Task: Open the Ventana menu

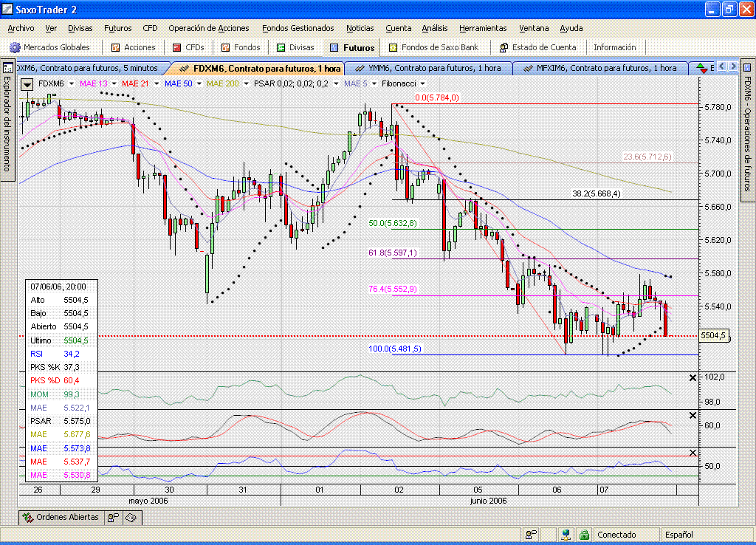Action: pyautogui.click(x=534, y=28)
